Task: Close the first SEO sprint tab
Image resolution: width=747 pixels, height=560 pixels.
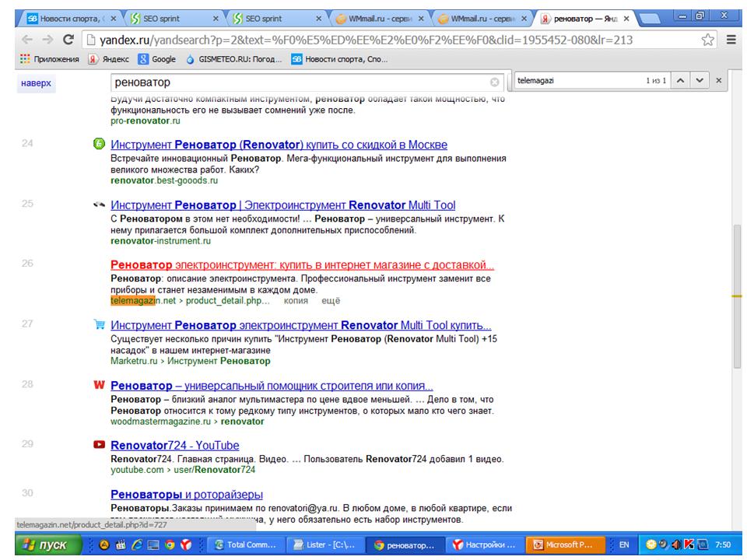Action: click(216, 19)
